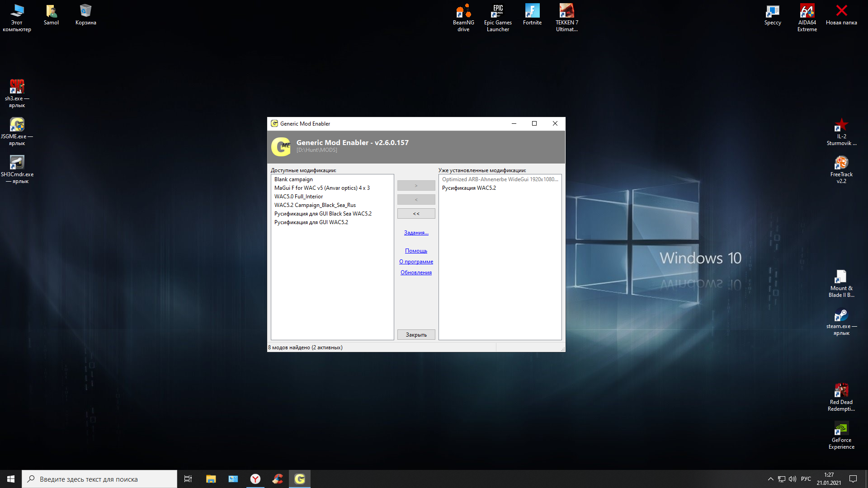868x488 pixels.
Task: Select the Корзина recycle bin icon
Action: click(x=85, y=14)
